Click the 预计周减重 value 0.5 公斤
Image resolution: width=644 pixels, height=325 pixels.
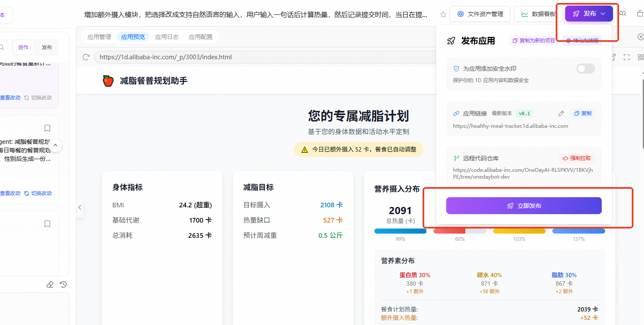(x=330, y=235)
